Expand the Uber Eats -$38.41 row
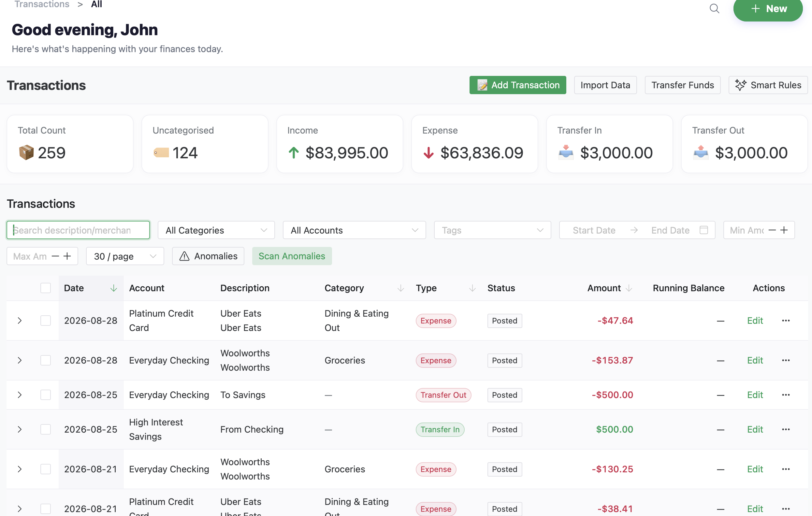This screenshot has height=516, width=812. click(x=20, y=509)
